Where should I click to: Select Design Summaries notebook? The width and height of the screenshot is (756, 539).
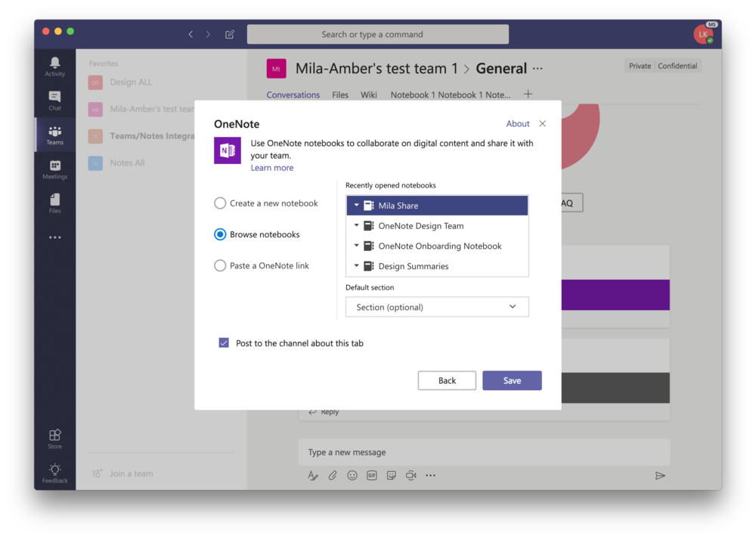tap(437, 266)
